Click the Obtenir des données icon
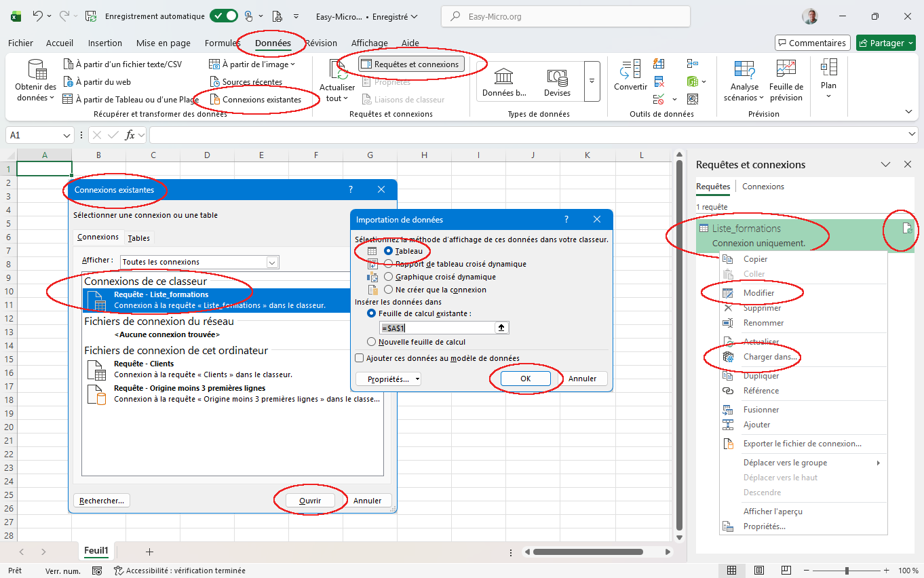Viewport: 924px width, 578px height. pos(36,70)
